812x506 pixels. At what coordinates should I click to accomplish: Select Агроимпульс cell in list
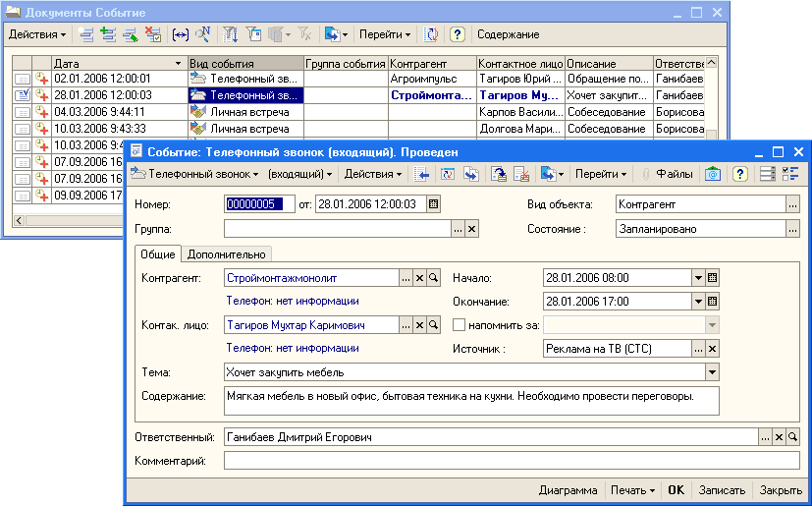pos(432,79)
